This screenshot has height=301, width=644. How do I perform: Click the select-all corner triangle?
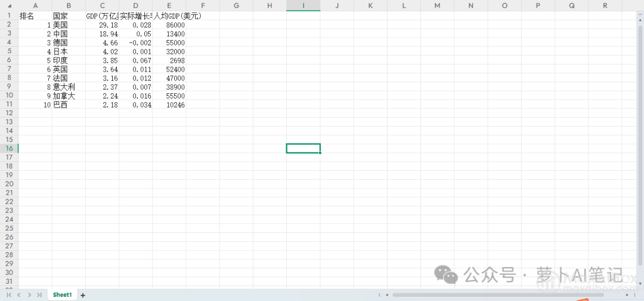click(x=9, y=6)
